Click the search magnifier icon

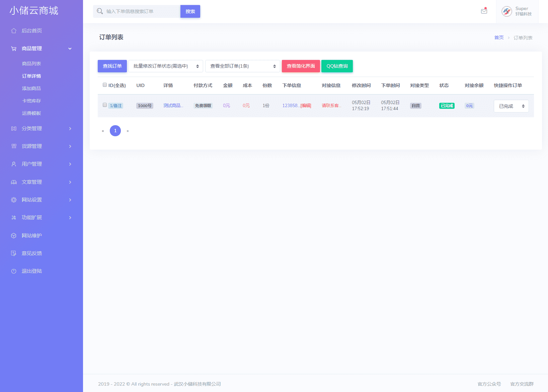[x=100, y=11]
